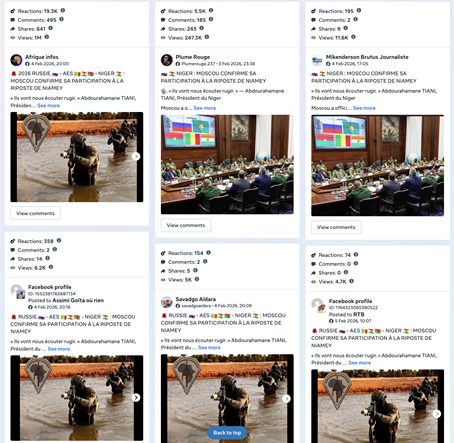Click info icon beside Comments: 185
Image resolution: width=454 pixels, height=443 pixels.
point(211,19)
